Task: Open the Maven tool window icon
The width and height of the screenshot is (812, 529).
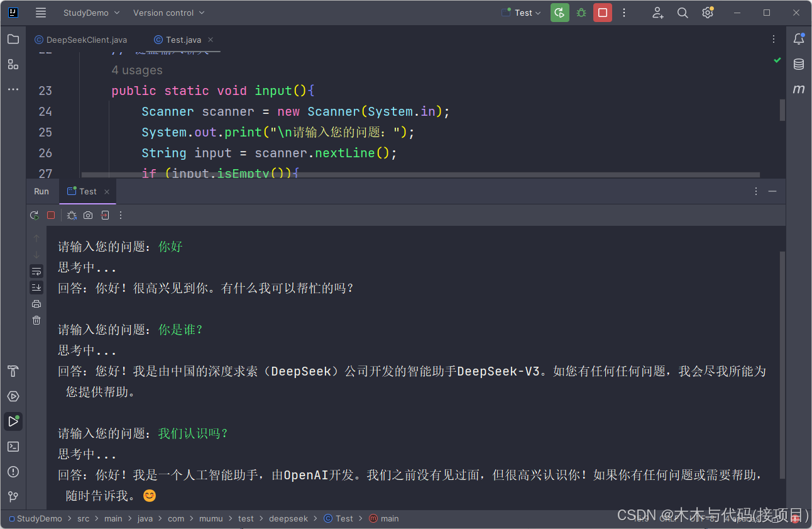Action: (799, 89)
